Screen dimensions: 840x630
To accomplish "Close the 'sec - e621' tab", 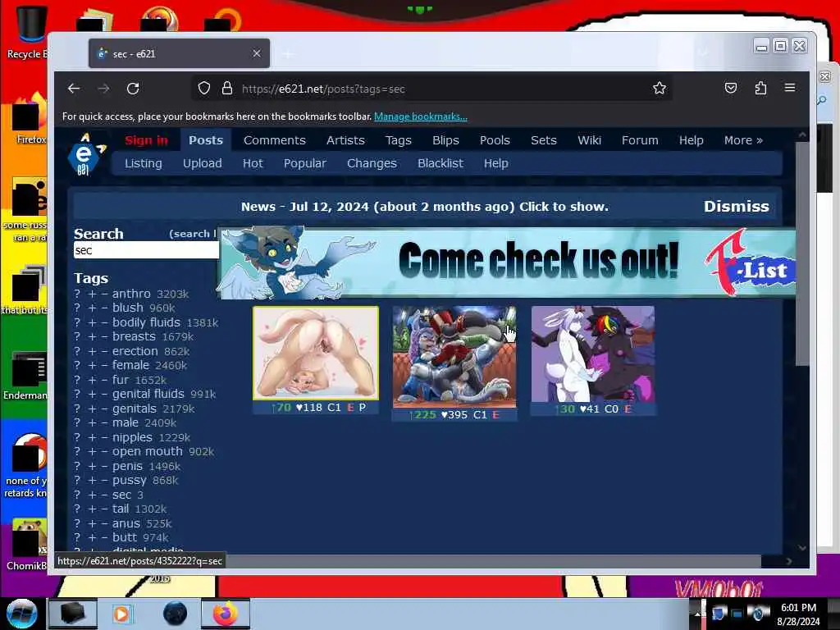I will (x=257, y=53).
